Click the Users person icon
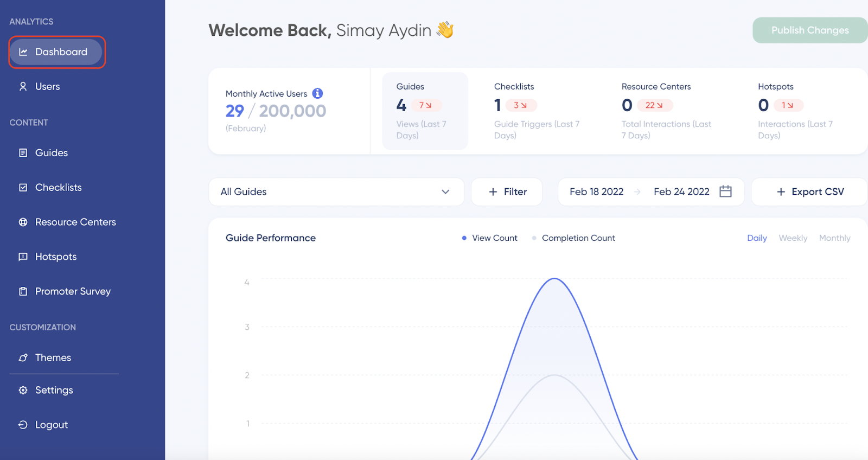 click(x=23, y=87)
